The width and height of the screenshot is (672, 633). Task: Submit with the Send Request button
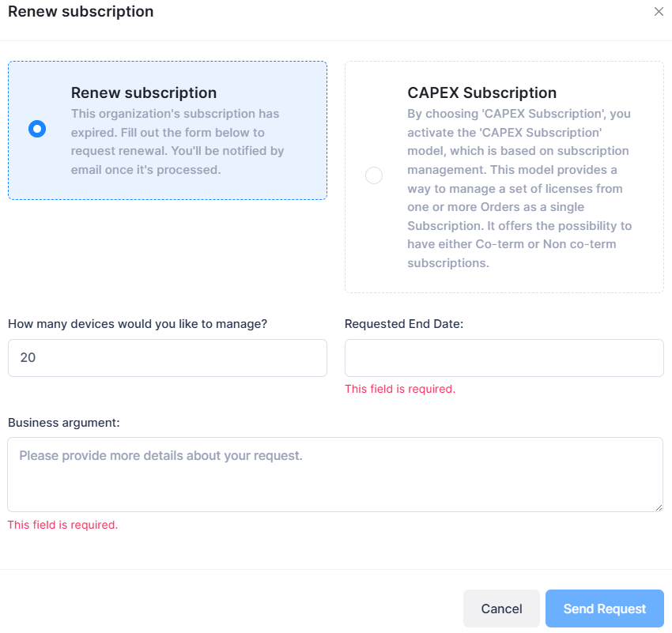604,609
